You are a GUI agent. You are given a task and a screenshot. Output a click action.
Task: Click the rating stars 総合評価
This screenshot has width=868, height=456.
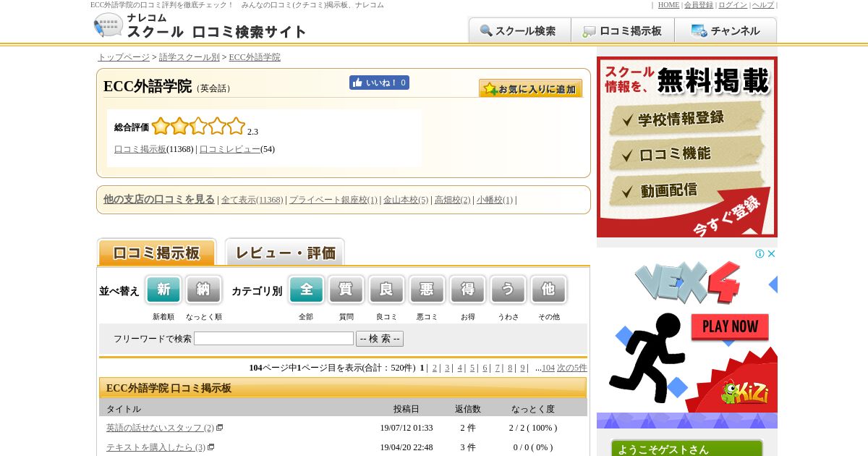(198, 126)
